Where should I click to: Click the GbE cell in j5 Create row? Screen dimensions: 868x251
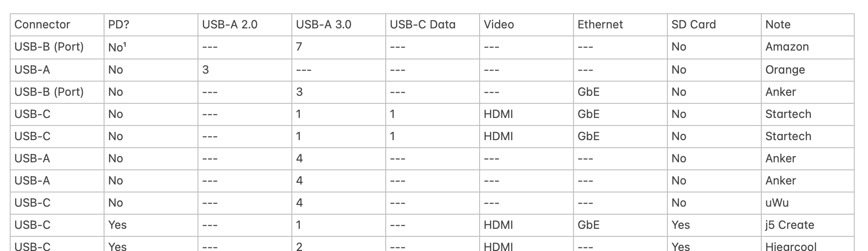tap(589, 225)
